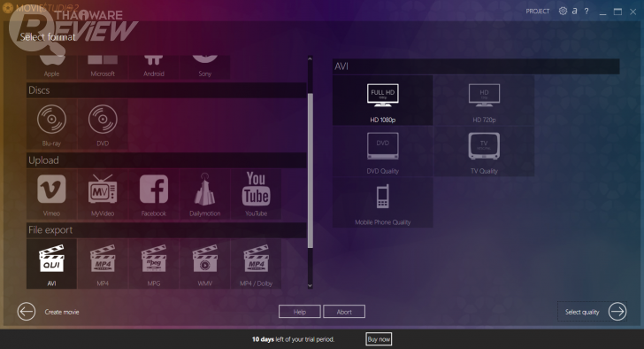Select MPG file export format
Screen dimensions: 644x349
154,264
